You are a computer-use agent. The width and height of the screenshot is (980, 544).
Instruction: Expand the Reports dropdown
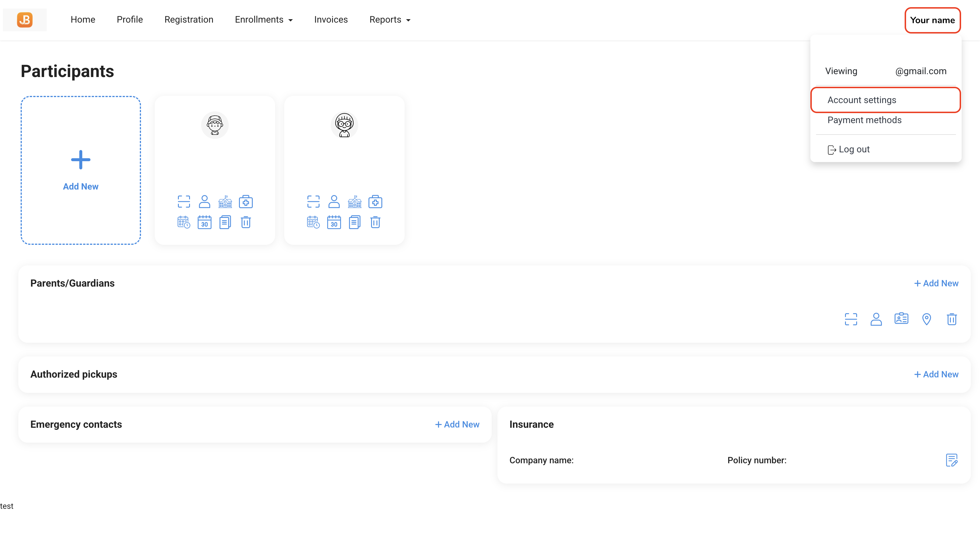(390, 20)
